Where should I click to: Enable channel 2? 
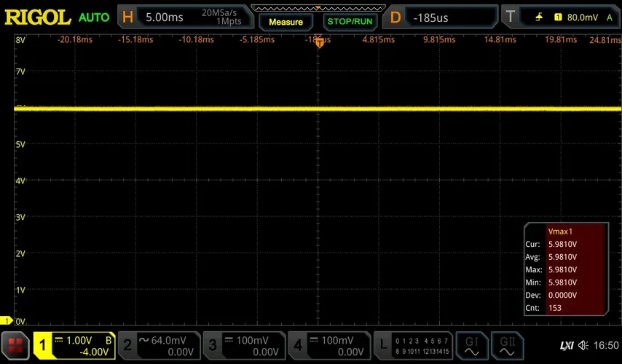127,345
